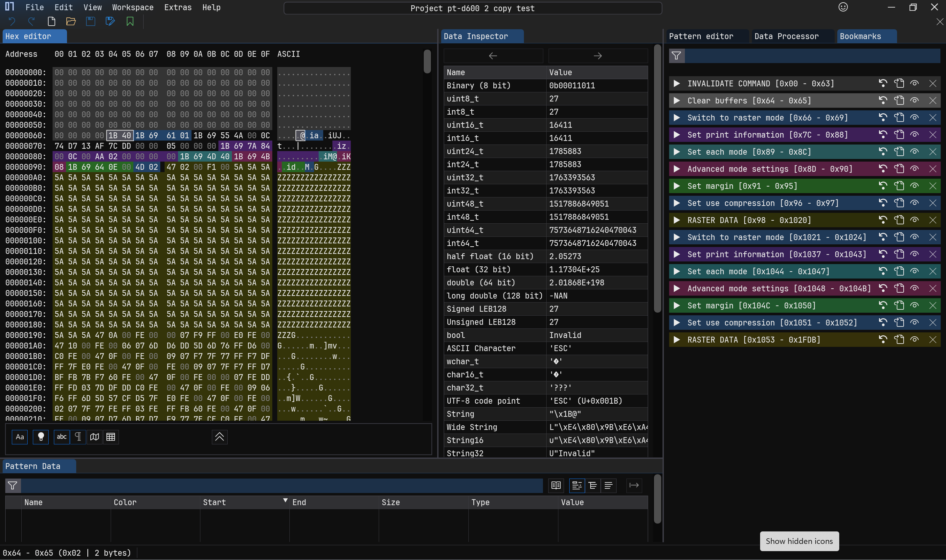Viewport: 946px width, 560px height.
Task: Expand the Clear buffers [0x64 - 0x65] bookmark
Action: pyautogui.click(x=677, y=101)
